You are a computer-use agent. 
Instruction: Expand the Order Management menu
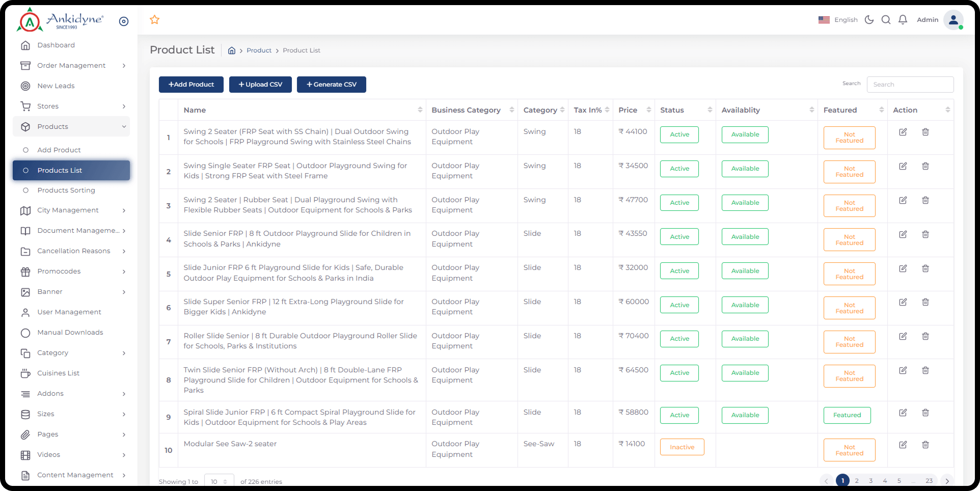[x=71, y=66]
